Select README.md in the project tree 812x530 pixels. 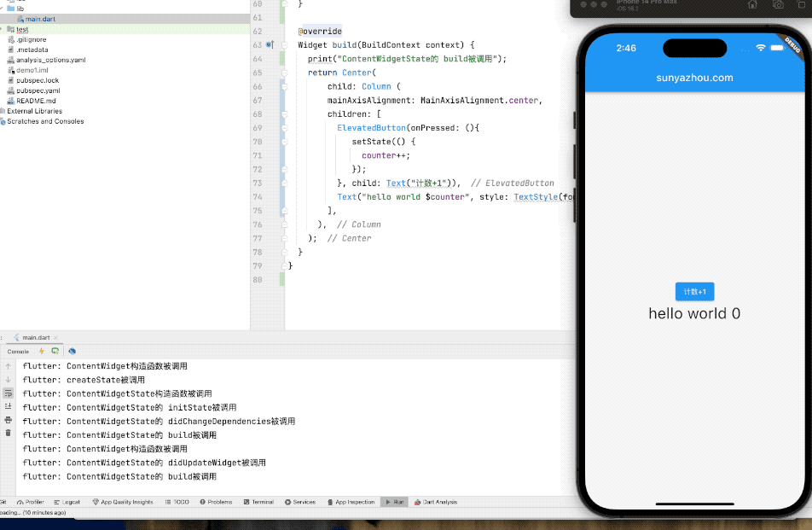(36, 101)
